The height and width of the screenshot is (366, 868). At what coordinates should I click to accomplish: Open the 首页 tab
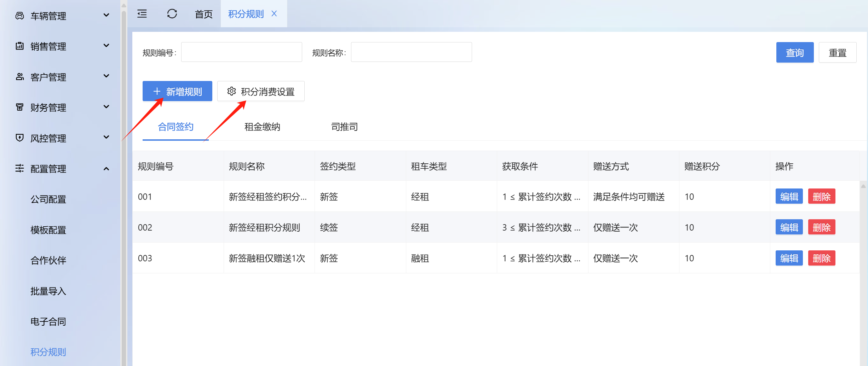click(204, 14)
